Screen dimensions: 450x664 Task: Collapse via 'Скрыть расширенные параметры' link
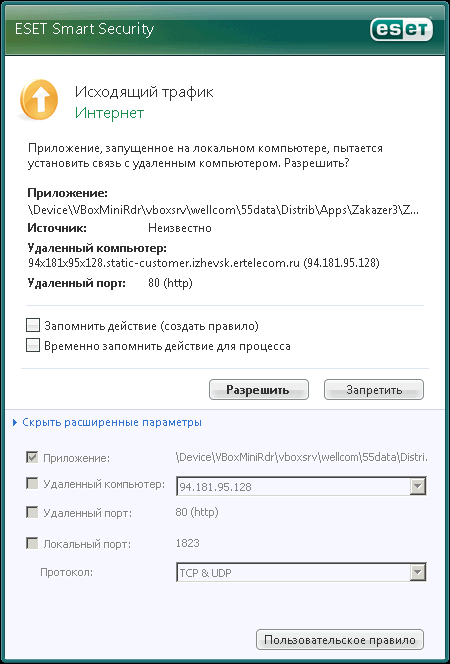[x=112, y=422]
